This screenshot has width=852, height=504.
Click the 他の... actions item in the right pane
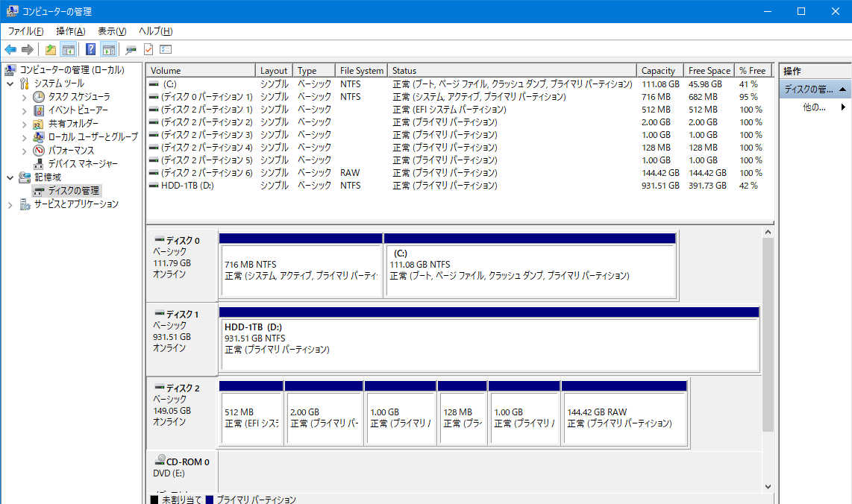[814, 107]
